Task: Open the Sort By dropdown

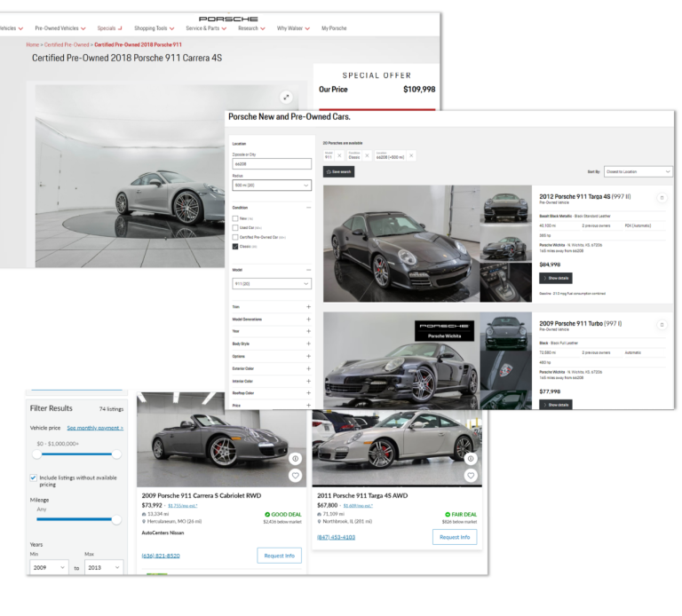Action: pos(638,171)
